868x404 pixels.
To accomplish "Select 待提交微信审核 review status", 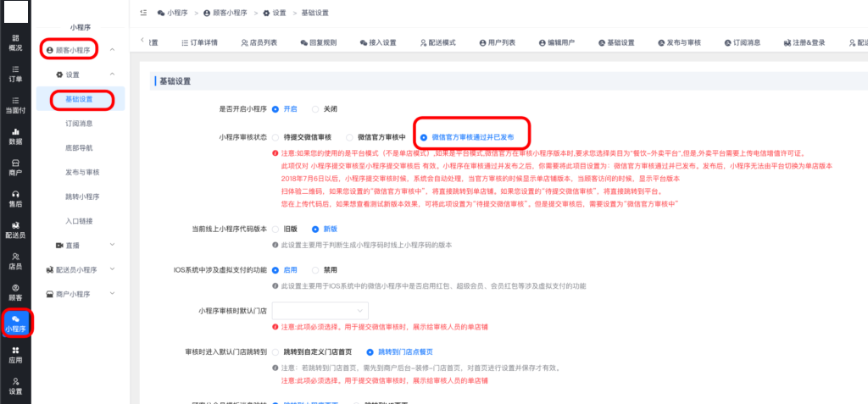I will click(275, 136).
